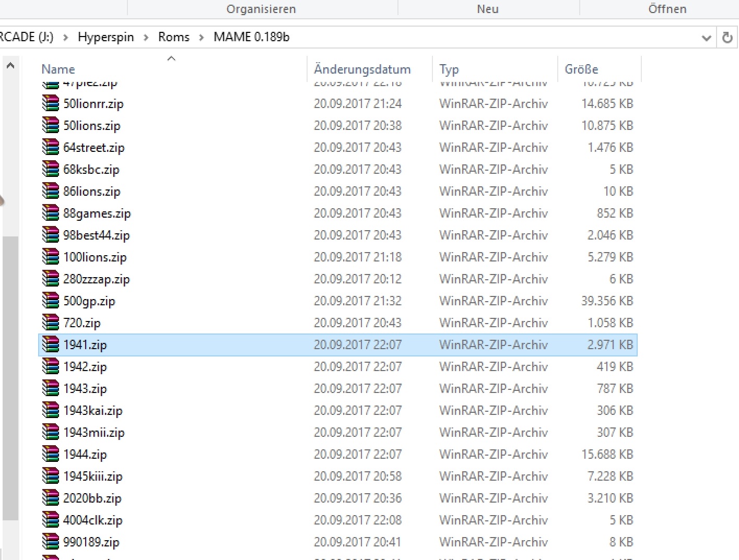Go to the Roms folder in path
The width and height of the screenshot is (739, 560).
point(174,37)
